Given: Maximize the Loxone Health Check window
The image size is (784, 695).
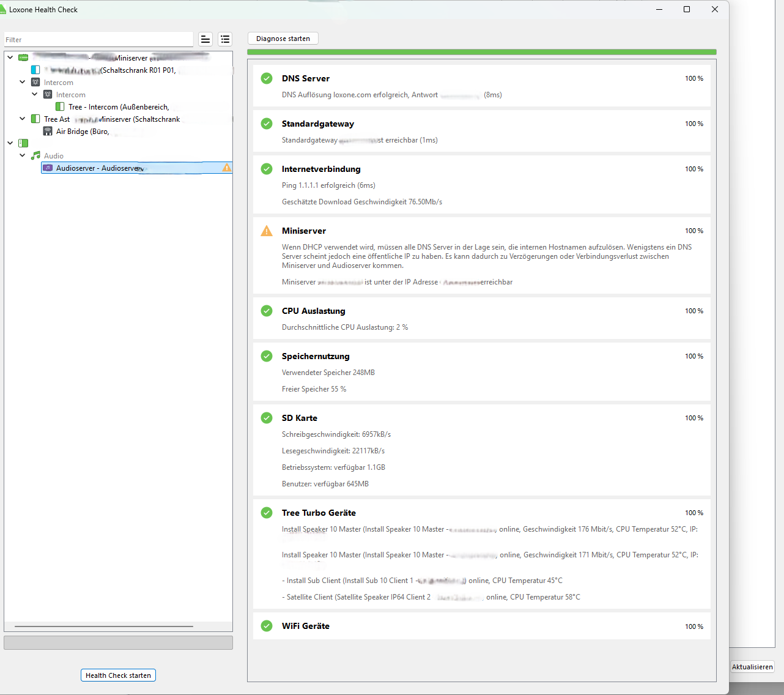Looking at the screenshot, I should pos(687,9).
